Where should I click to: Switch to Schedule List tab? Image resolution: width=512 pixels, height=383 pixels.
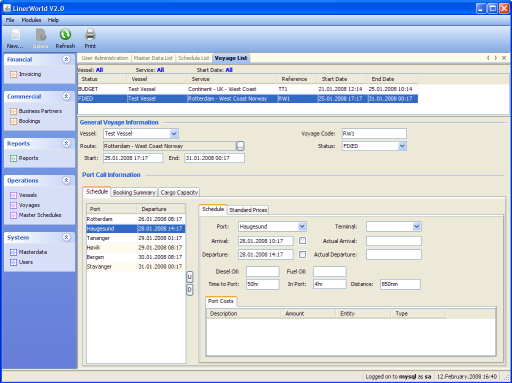194,58
